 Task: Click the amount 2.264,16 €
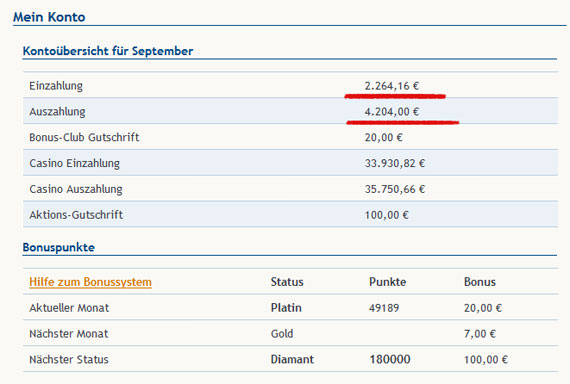[392, 86]
